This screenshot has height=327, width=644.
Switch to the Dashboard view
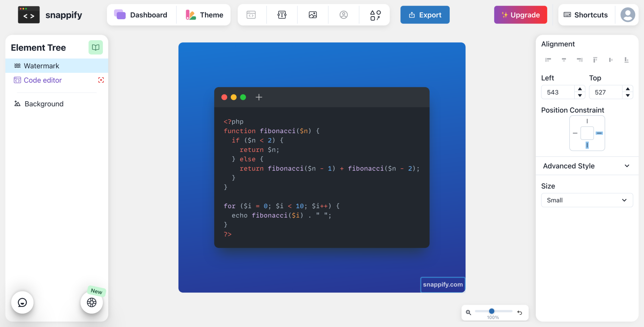(x=141, y=14)
